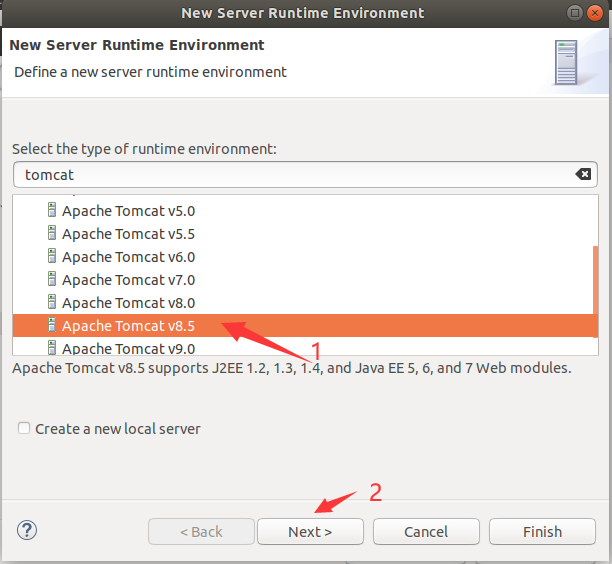Click the Select the type of runtime environment label

(x=144, y=149)
